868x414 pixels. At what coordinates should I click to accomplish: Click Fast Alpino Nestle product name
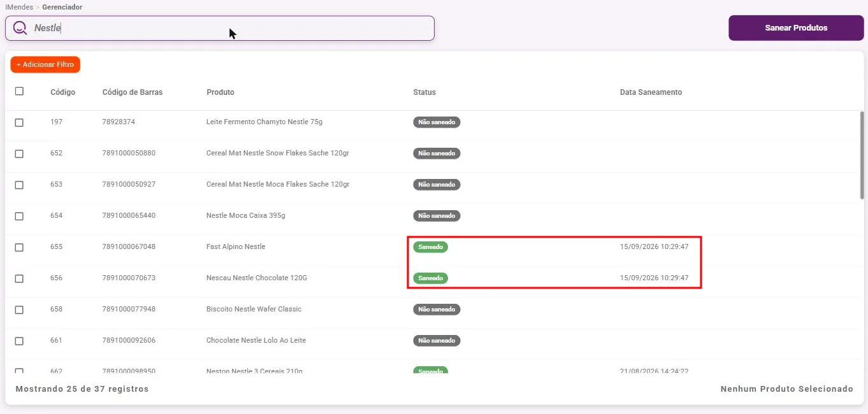coord(236,246)
